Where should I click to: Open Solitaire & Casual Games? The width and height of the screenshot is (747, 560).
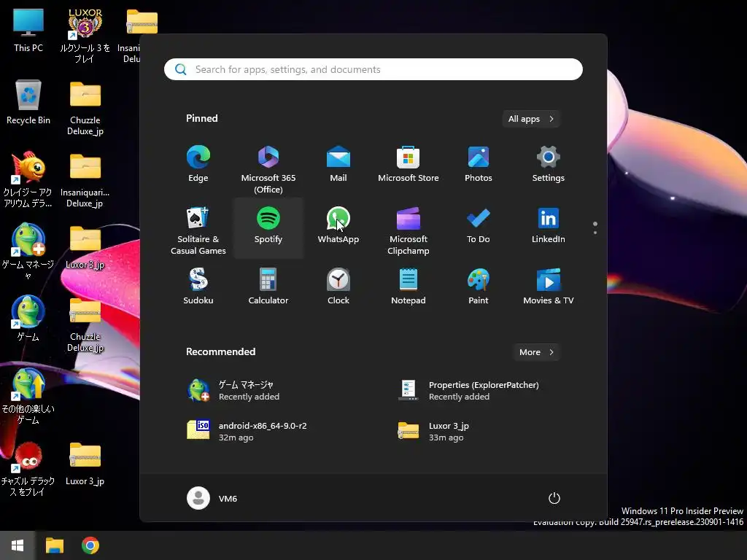(198, 230)
